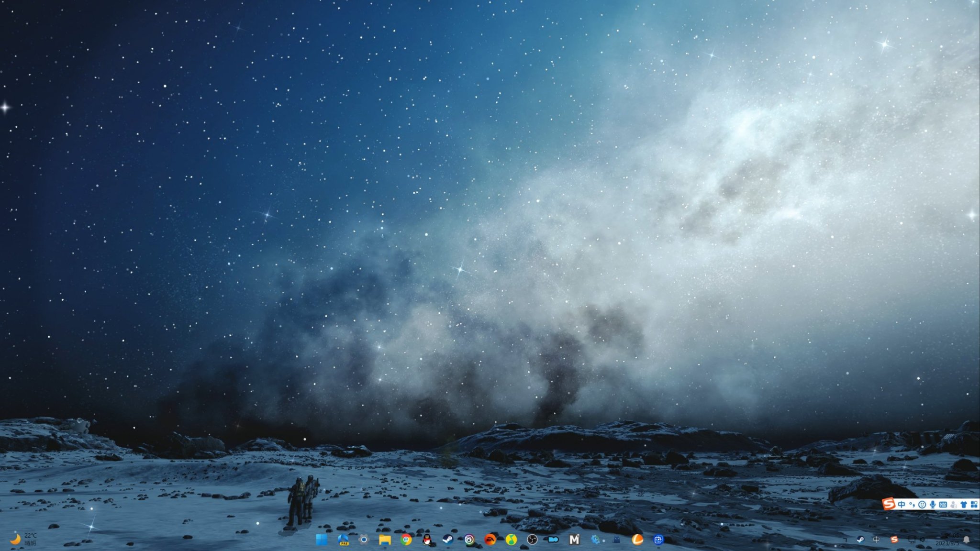The width and height of the screenshot is (980, 551).
Task: Open the gray Settings gear icon
Action: (x=364, y=540)
